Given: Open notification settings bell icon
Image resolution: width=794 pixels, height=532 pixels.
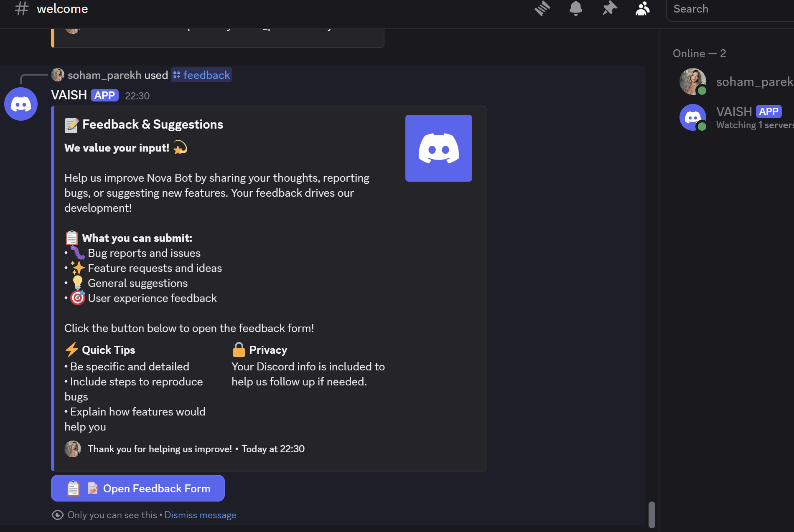Looking at the screenshot, I should (575, 8).
